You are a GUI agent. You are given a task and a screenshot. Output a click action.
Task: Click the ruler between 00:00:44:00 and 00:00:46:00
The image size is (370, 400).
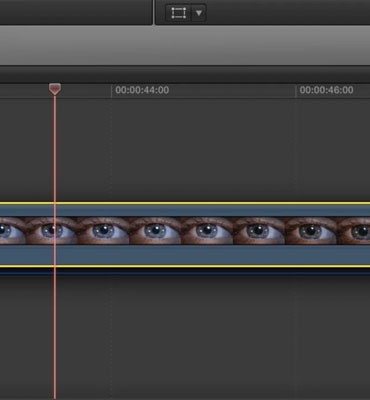pos(233,90)
